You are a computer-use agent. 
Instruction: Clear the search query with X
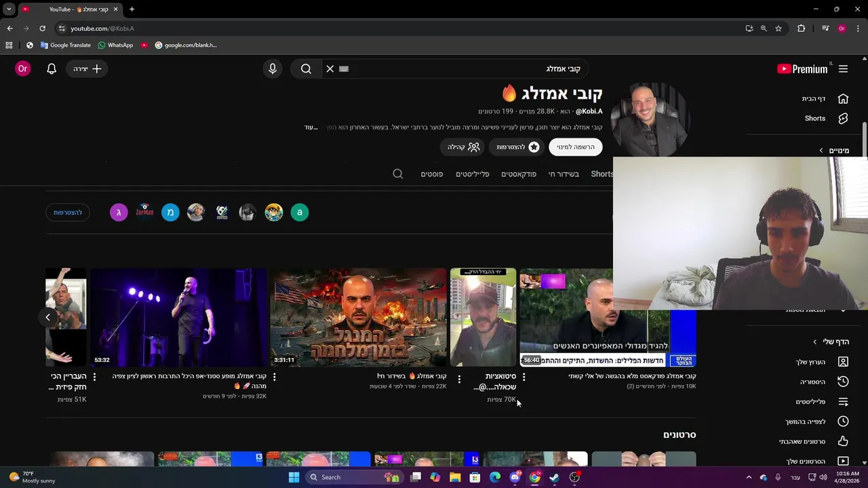point(330,68)
